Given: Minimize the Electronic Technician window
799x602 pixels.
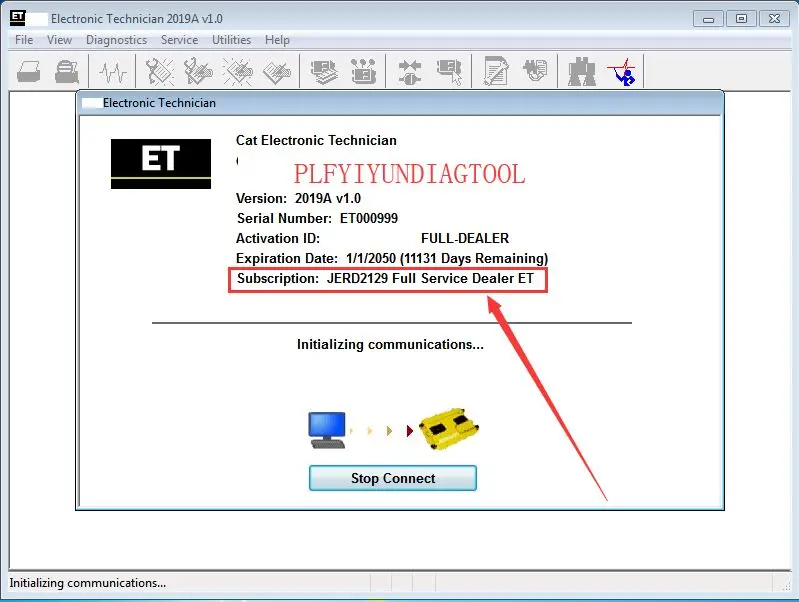Looking at the screenshot, I should 708,19.
